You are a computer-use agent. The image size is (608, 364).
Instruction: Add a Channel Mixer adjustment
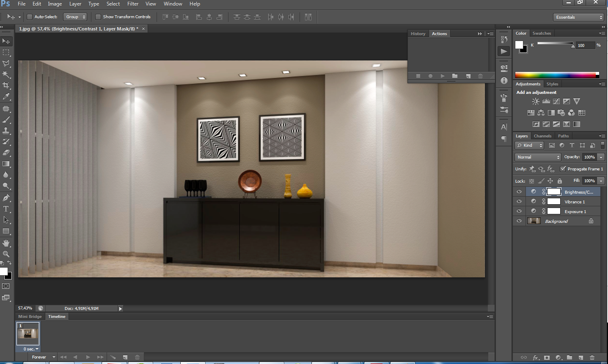(572, 113)
